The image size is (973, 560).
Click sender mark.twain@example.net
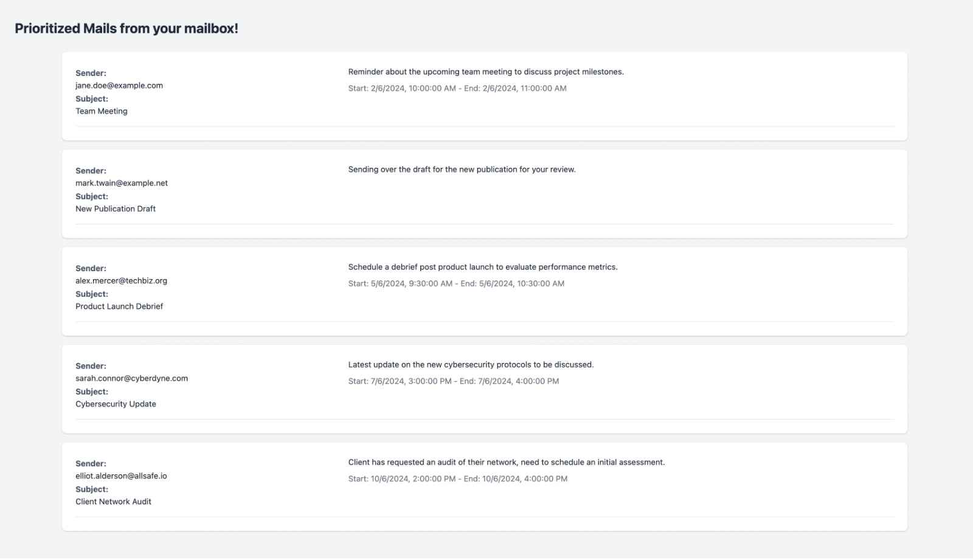[x=122, y=183]
